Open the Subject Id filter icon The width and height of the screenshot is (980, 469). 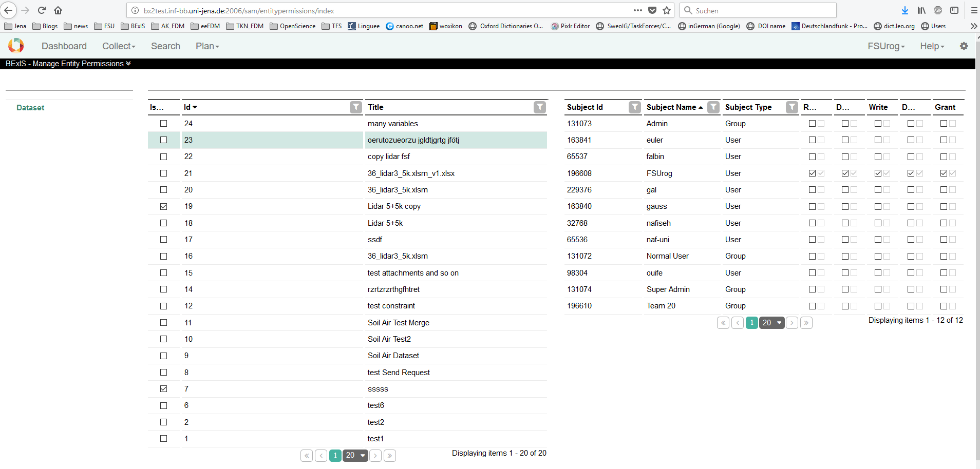click(635, 107)
